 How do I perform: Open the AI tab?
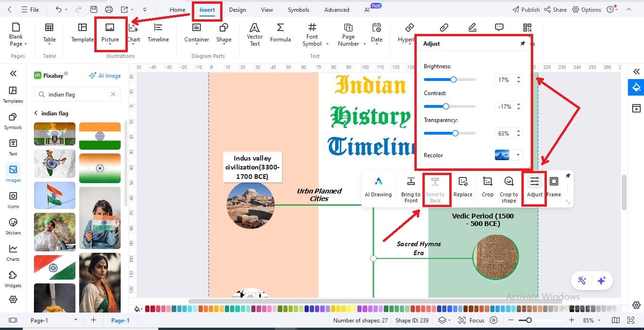[x=367, y=9]
